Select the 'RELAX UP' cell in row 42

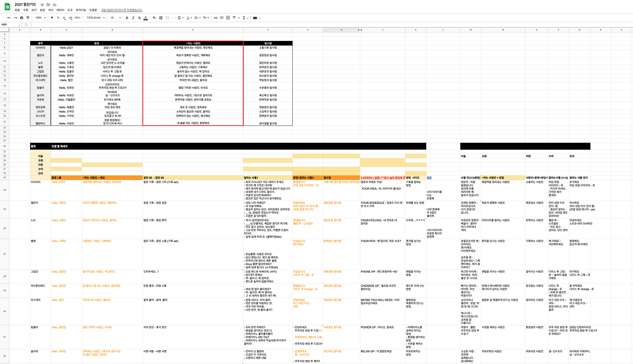[382, 357]
